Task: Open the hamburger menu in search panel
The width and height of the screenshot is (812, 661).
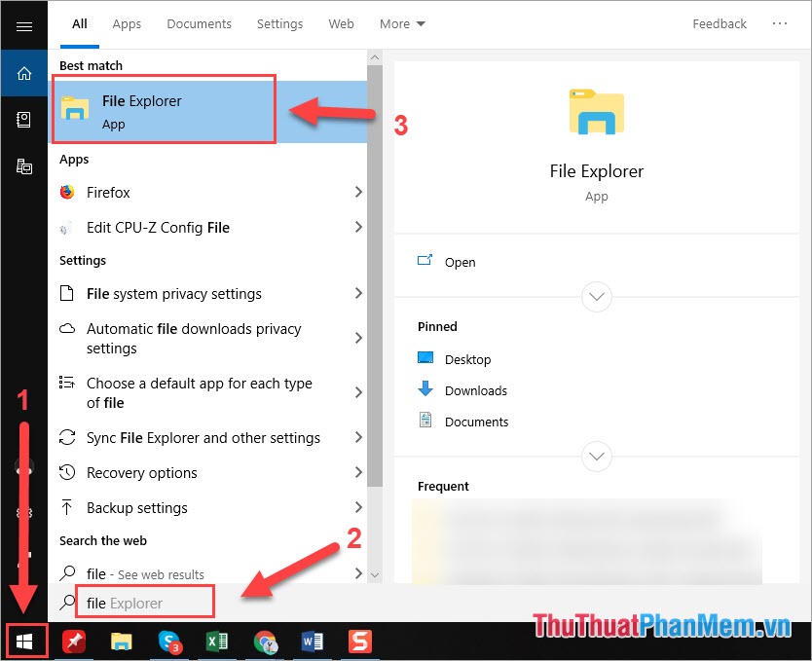Action: [x=24, y=24]
